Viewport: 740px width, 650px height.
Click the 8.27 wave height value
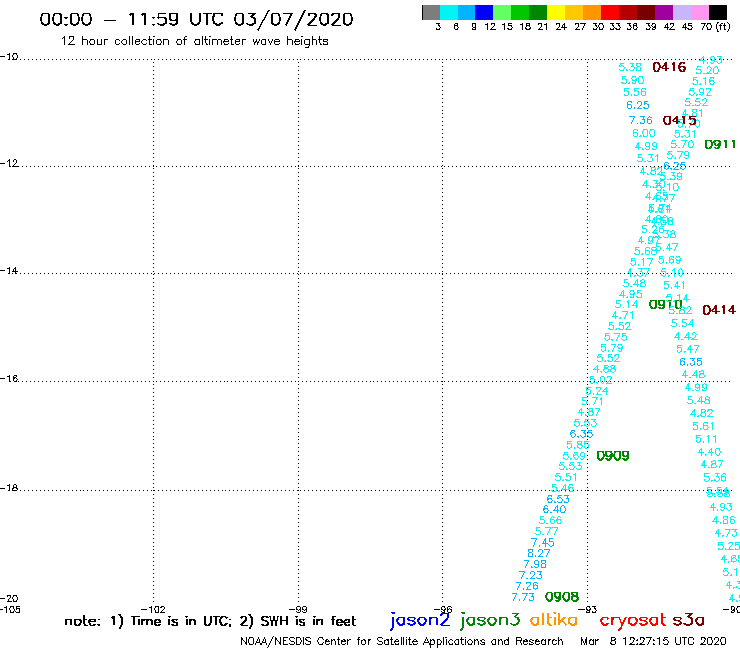(538, 553)
